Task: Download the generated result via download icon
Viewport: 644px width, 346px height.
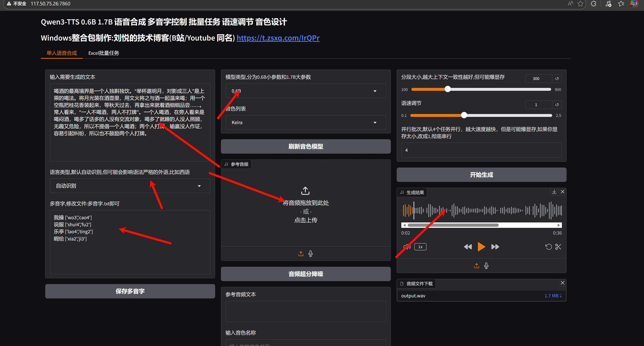Action: 554,192
